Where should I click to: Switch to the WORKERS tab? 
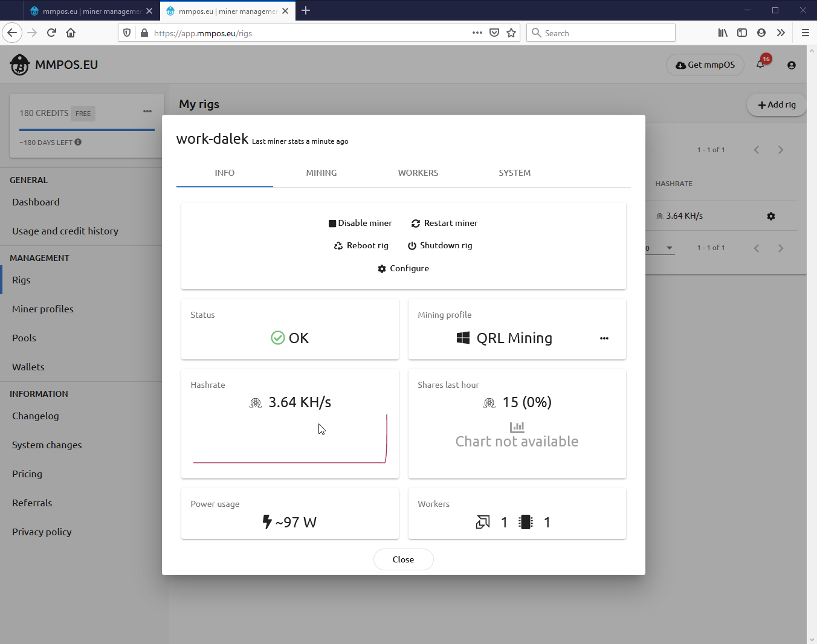point(418,173)
